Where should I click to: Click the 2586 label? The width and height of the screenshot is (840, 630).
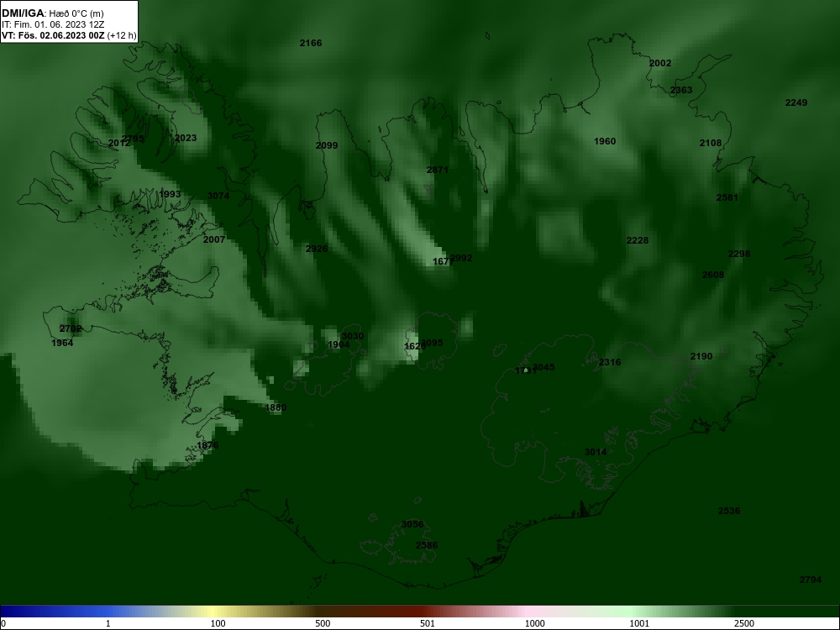pos(427,545)
